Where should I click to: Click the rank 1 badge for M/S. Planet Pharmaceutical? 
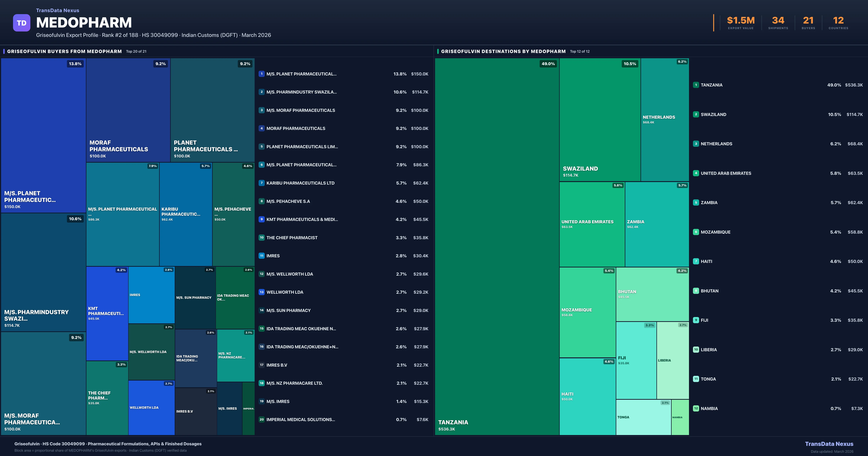(261, 74)
